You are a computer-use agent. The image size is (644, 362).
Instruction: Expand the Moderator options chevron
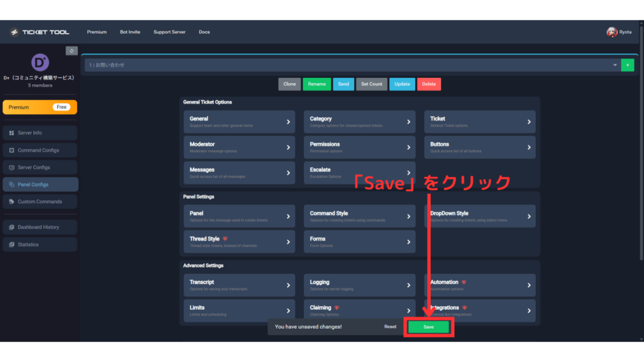coord(288,147)
